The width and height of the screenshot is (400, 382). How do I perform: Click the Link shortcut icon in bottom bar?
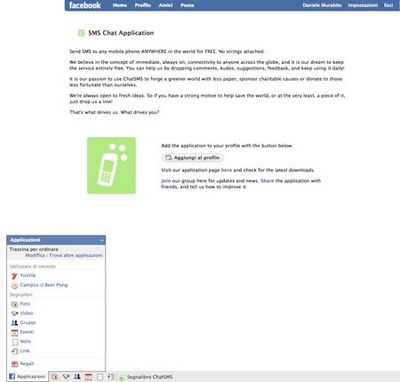(110, 377)
